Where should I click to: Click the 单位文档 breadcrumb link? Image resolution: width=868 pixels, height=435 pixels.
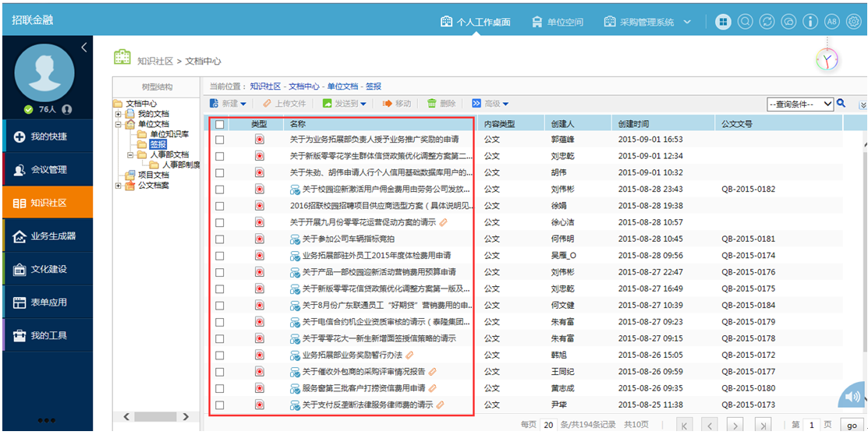[x=342, y=87]
